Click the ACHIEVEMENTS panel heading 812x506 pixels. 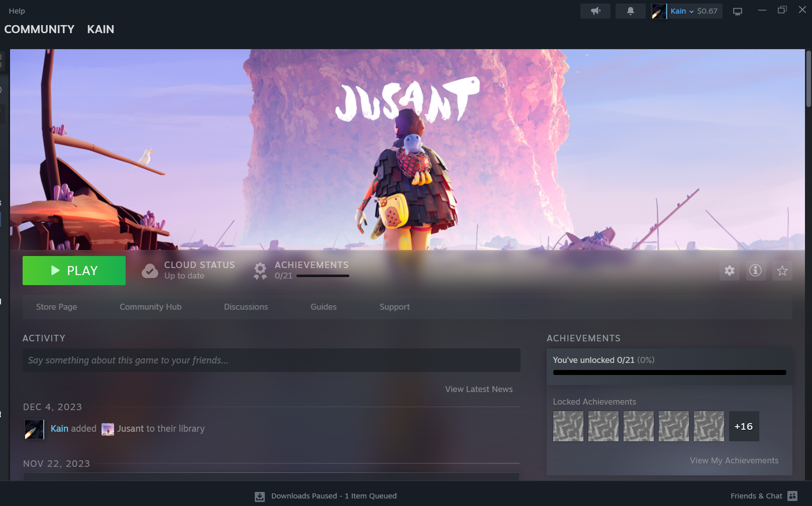583,338
